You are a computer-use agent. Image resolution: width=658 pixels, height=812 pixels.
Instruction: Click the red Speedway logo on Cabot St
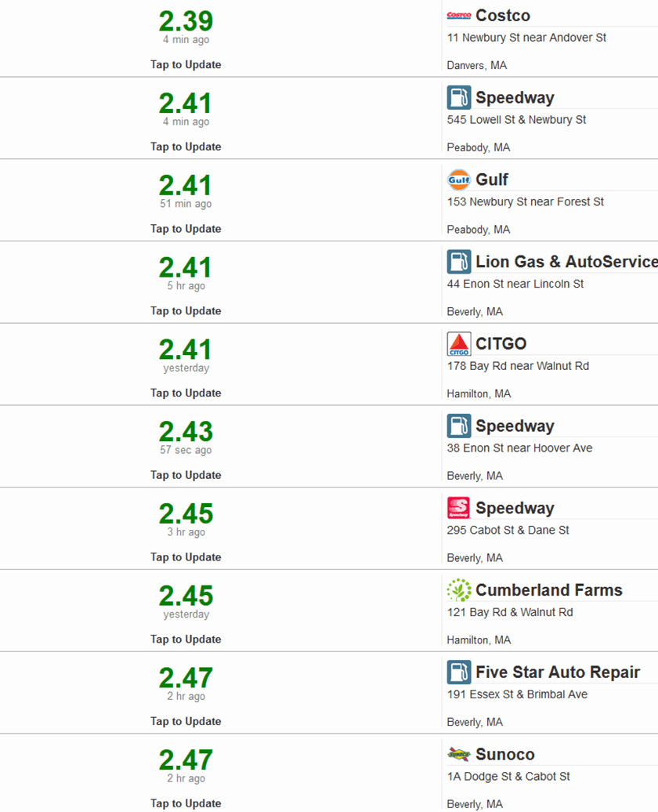[x=458, y=508]
